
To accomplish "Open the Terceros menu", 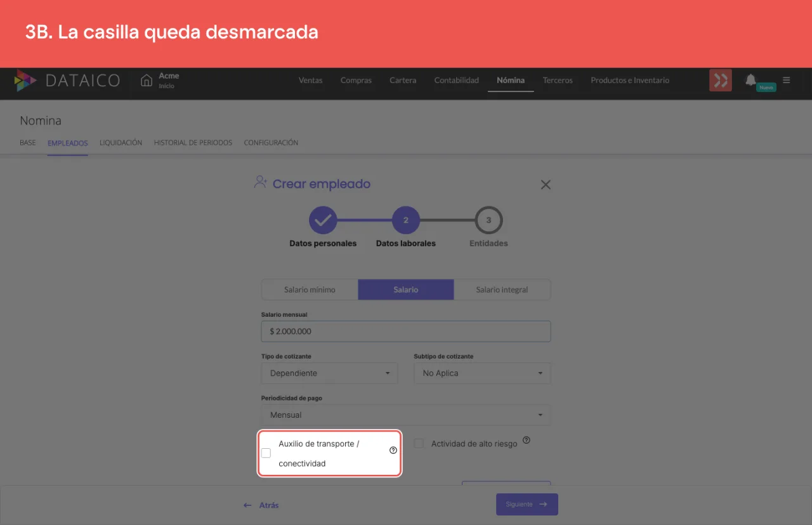I will point(558,81).
